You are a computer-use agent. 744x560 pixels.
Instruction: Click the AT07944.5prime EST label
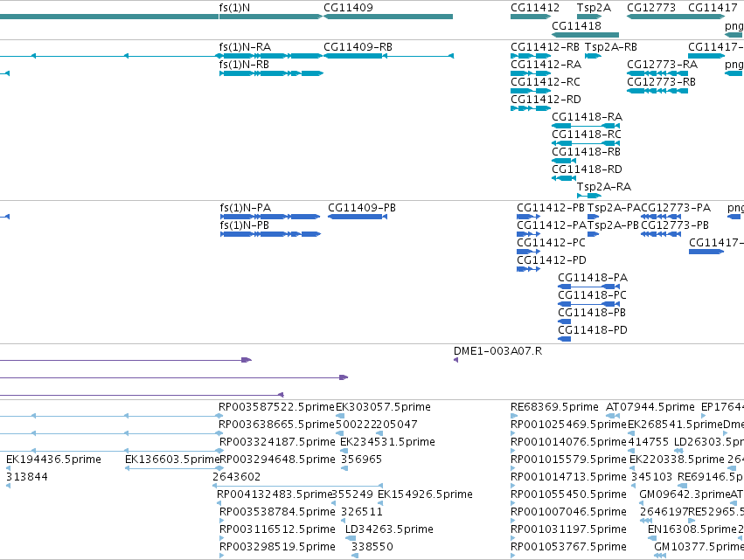(x=650, y=407)
